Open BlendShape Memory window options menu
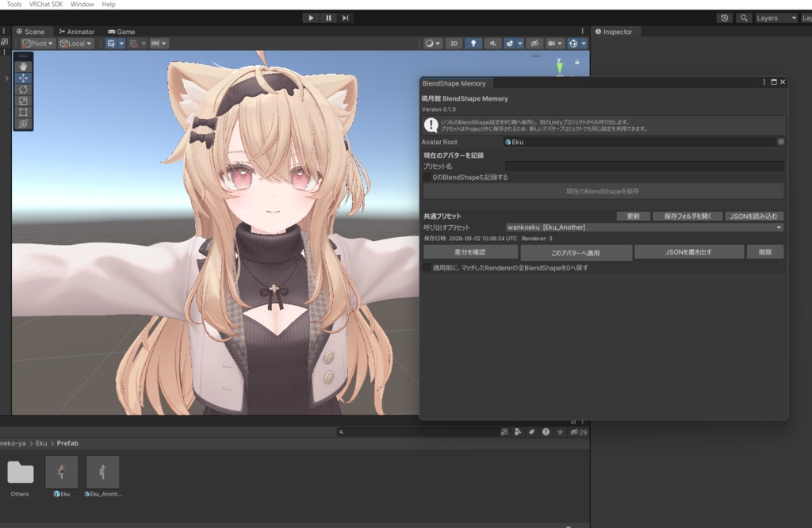The height and width of the screenshot is (528, 812). (x=764, y=82)
